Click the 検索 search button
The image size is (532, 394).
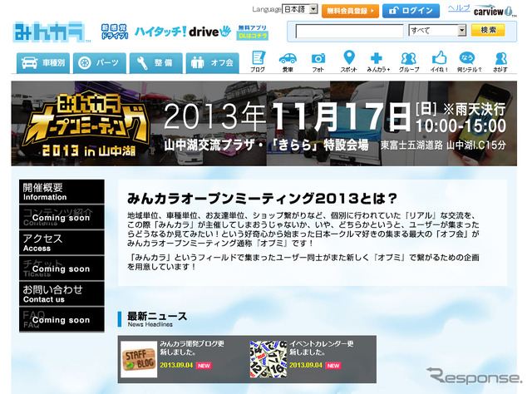(x=488, y=30)
